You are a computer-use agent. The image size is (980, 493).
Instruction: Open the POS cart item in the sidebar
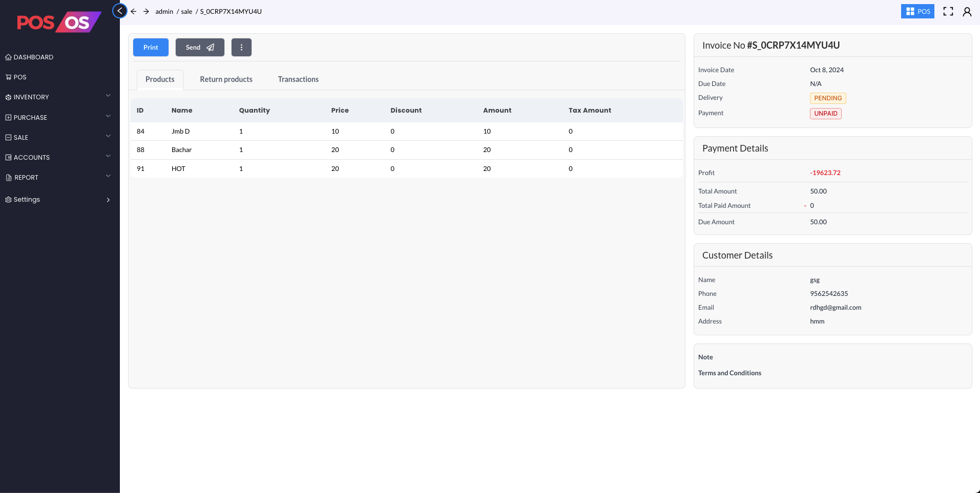point(19,77)
